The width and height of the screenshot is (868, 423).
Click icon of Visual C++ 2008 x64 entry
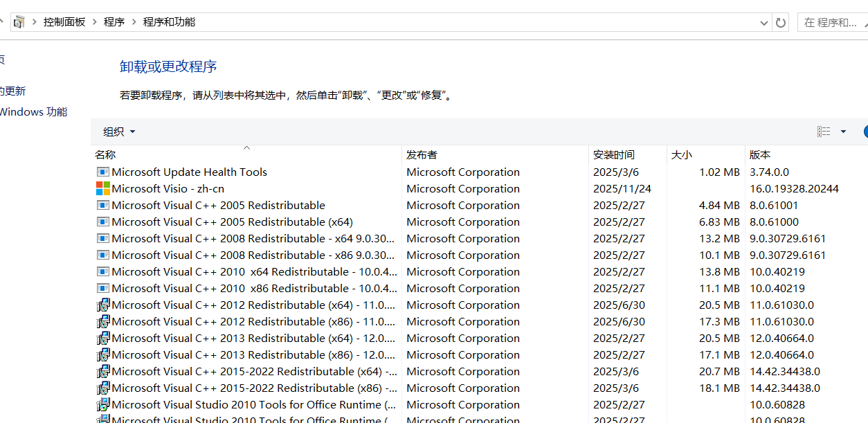click(102, 238)
